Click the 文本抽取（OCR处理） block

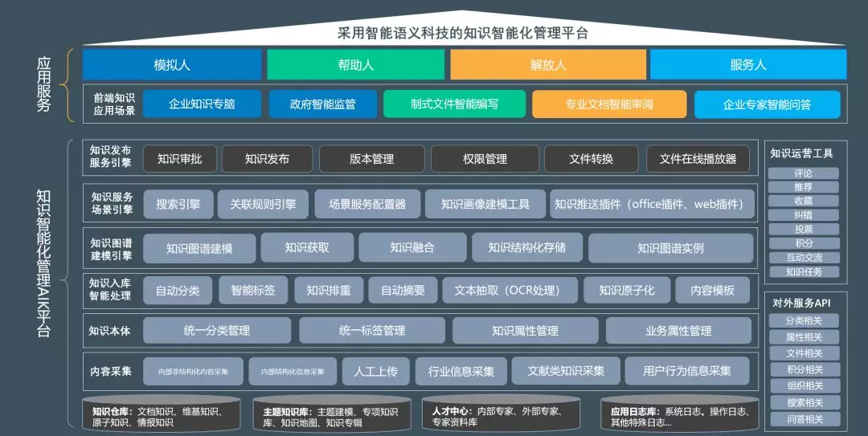[510, 290]
